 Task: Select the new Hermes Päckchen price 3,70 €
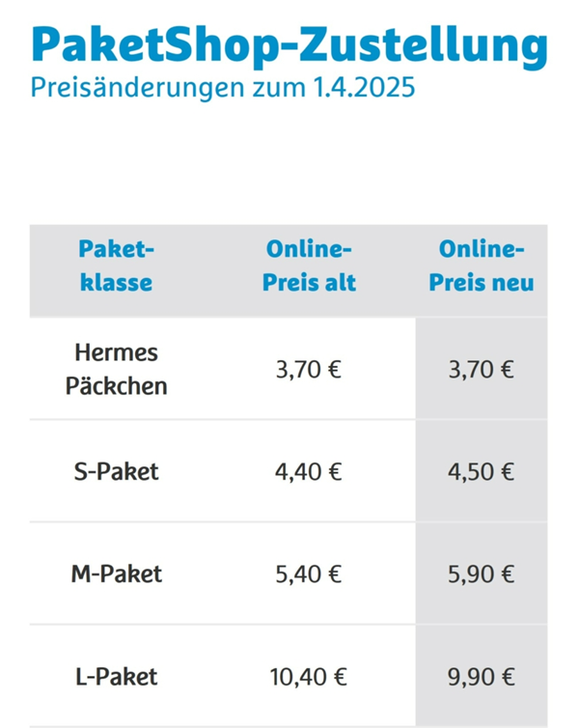tap(482, 370)
